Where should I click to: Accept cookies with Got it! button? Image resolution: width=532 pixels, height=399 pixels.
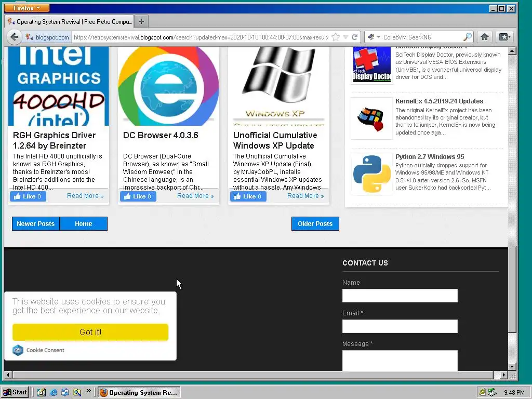tap(90, 332)
